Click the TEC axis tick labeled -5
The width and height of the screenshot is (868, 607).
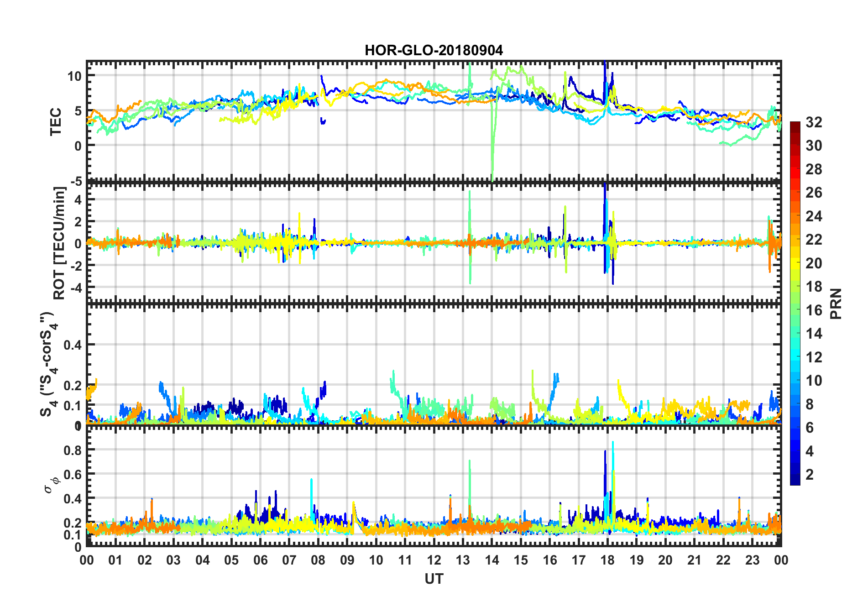tap(76, 181)
